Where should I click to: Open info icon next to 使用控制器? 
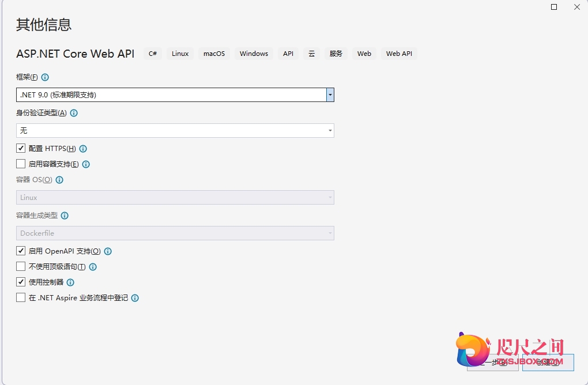click(x=70, y=282)
